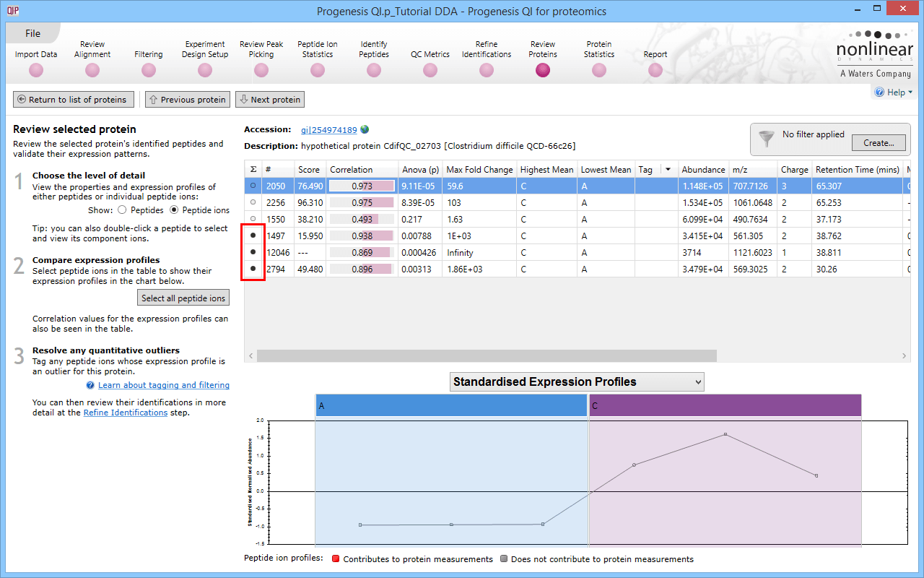Screen dimensions: 924x578
Task: Click the Help question mark icon
Action: pyautogui.click(x=879, y=92)
